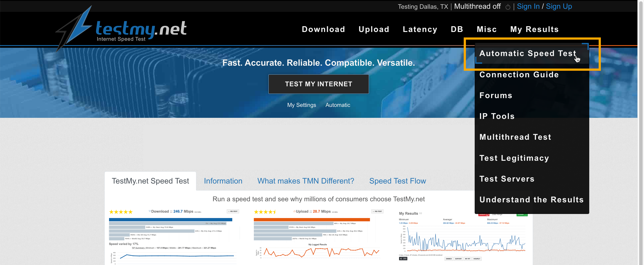Open Understand the Results entry
Viewport: 644px width, 265px height.
pos(532,200)
